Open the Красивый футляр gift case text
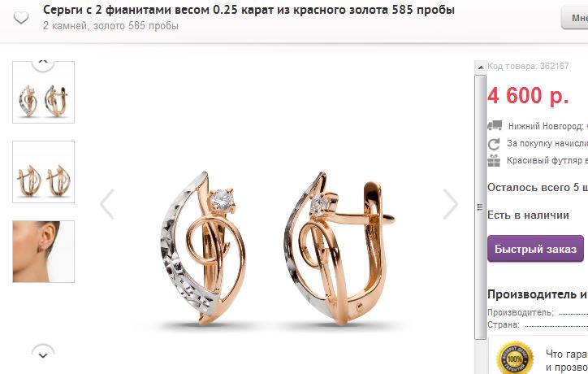The width and height of the screenshot is (588, 374). click(x=547, y=160)
